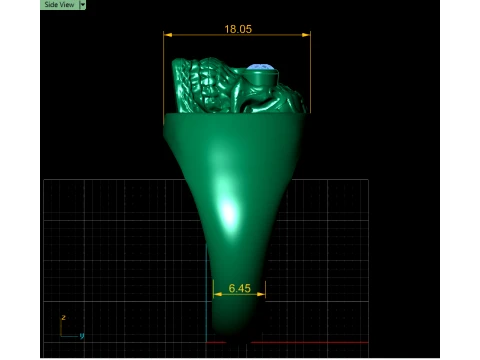Click the Side View viewport label
480x360 pixels.
(x=59, y=5)
